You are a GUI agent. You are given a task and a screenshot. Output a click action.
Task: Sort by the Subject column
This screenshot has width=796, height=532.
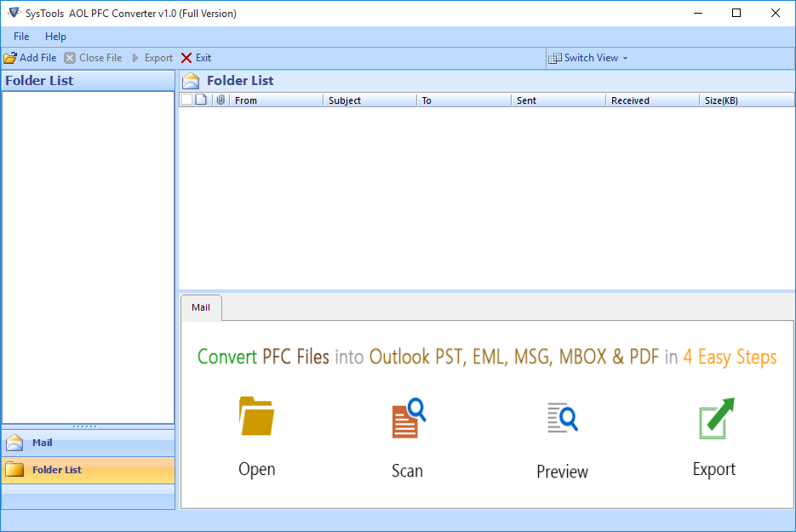coord(370,100)
